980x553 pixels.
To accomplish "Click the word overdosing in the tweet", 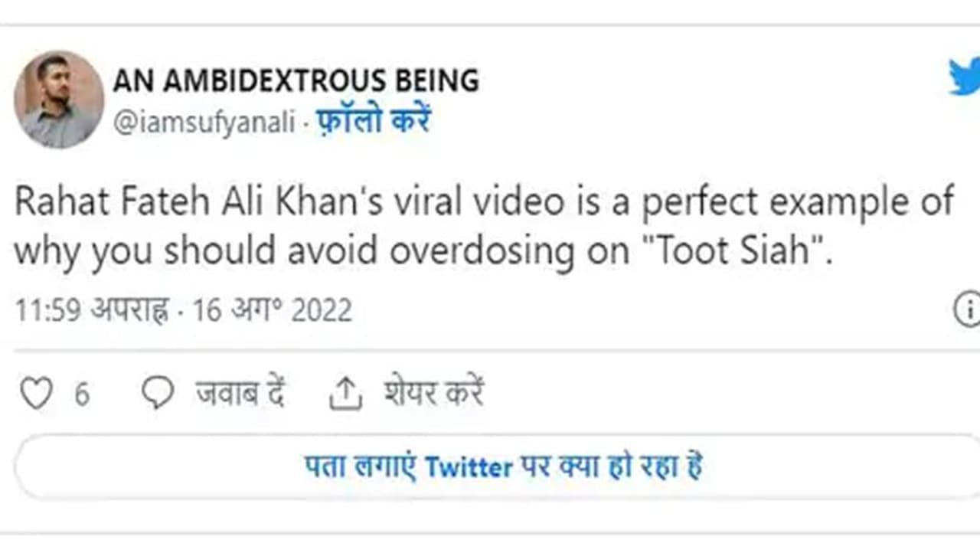I will 482,251.
